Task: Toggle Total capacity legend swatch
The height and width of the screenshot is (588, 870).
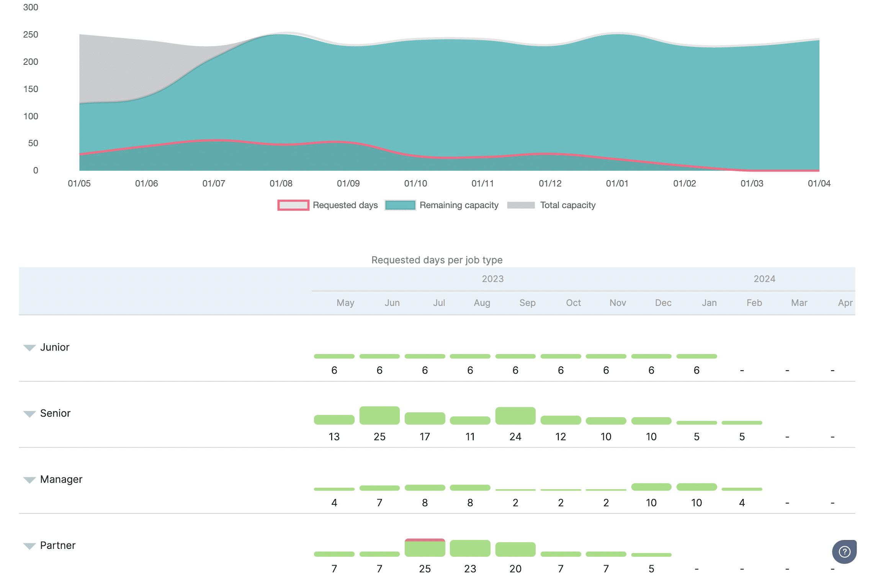Action: pos(520,205)
